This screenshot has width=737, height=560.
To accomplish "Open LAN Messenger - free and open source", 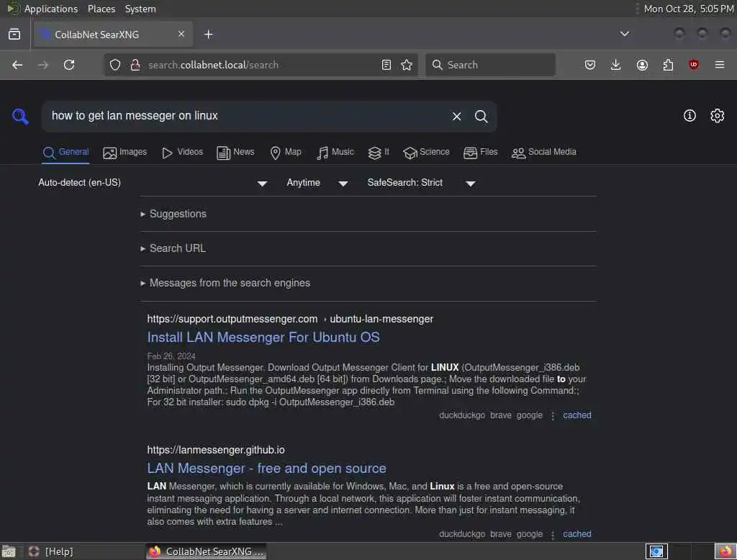I will pyautogui.click(x=266, y=469).
